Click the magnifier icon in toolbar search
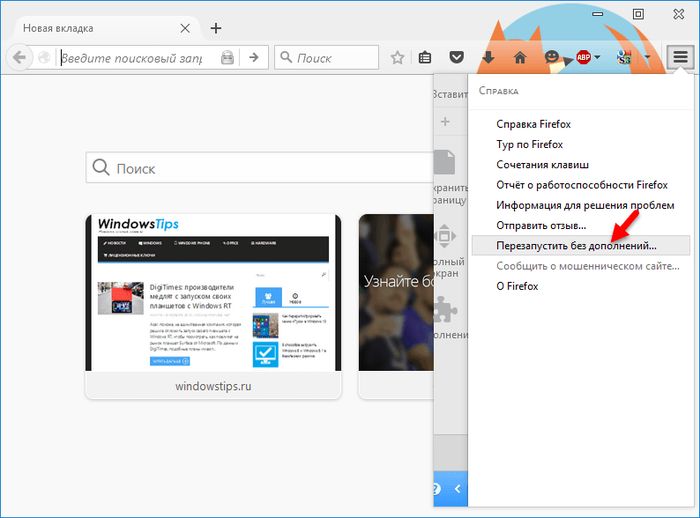Screen dimensions: 700x518 (x=286, y=57)
